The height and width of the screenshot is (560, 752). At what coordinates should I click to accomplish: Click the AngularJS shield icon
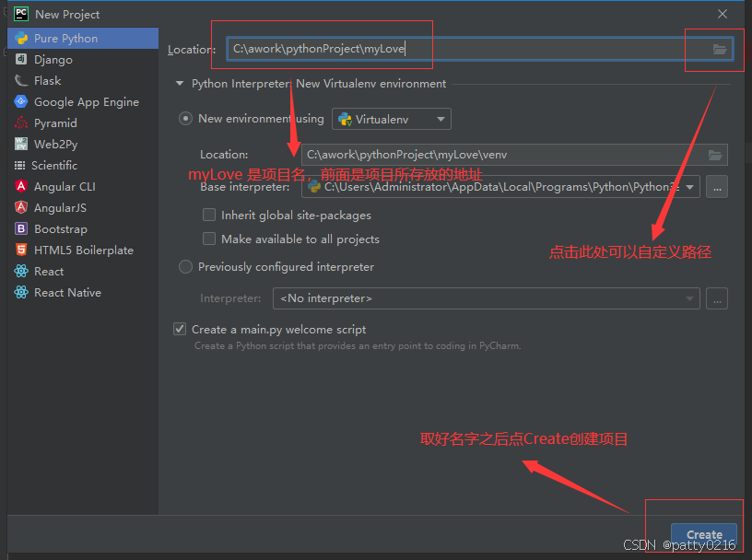pyautogui.click(x=21, y=207)
